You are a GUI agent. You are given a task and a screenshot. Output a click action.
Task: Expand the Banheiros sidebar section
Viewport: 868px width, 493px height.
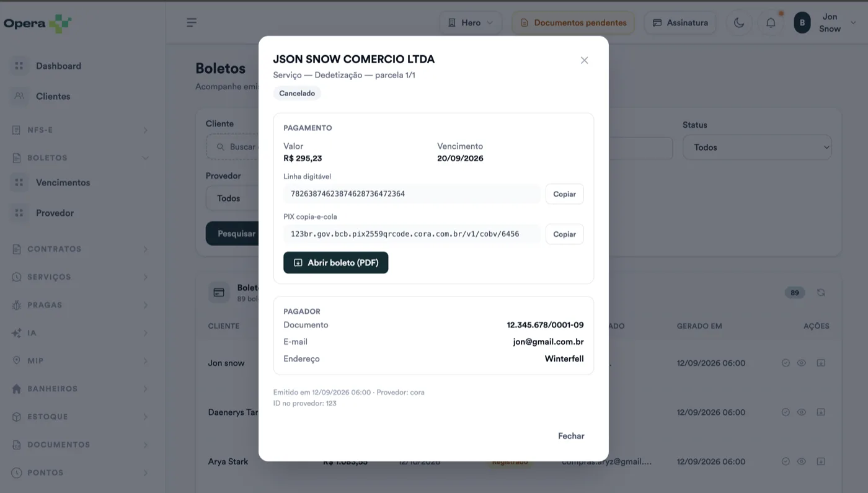(80, 389)
